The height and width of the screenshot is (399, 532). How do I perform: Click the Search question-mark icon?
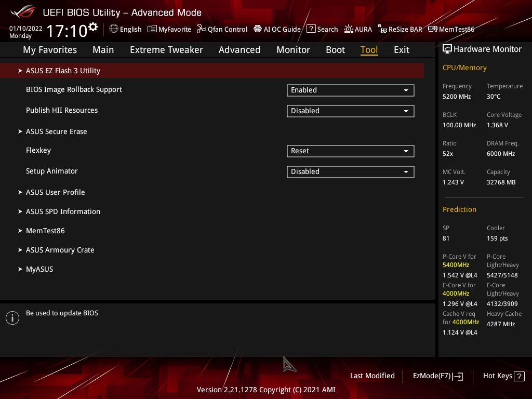click(x=311, y=29)
